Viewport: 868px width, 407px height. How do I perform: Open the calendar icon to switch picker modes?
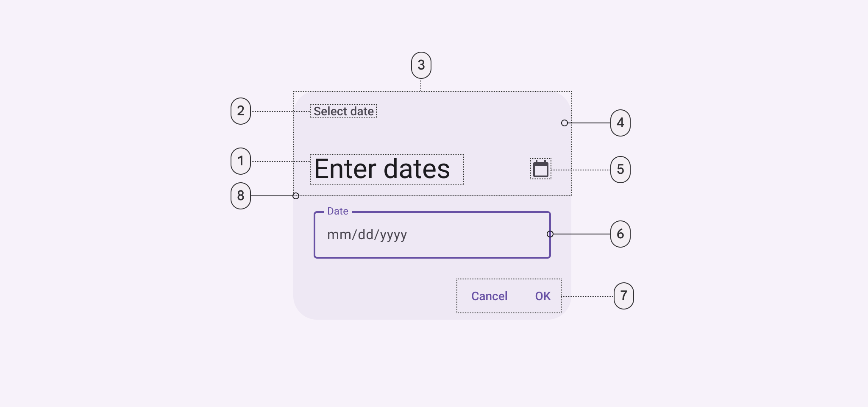[540, 169]
